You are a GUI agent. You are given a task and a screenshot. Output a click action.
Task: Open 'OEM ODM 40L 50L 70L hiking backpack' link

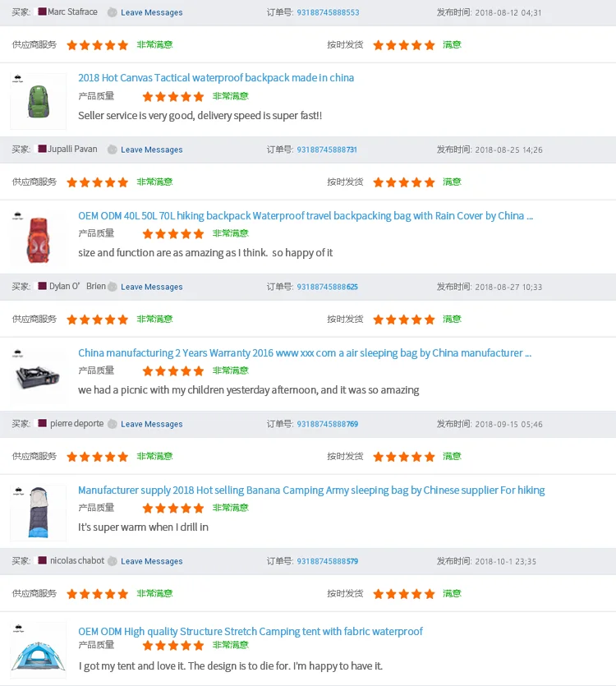pyautogui.click(x=306, y=216)
